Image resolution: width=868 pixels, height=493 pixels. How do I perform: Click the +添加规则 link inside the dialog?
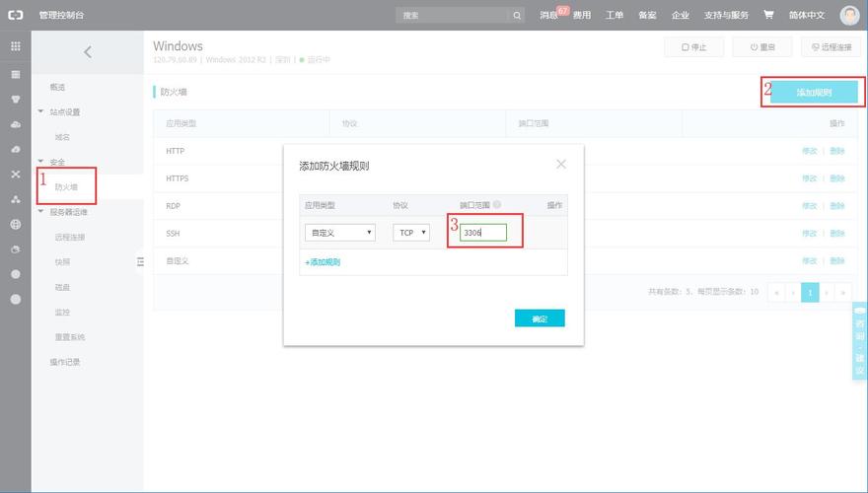coord(323,262)
